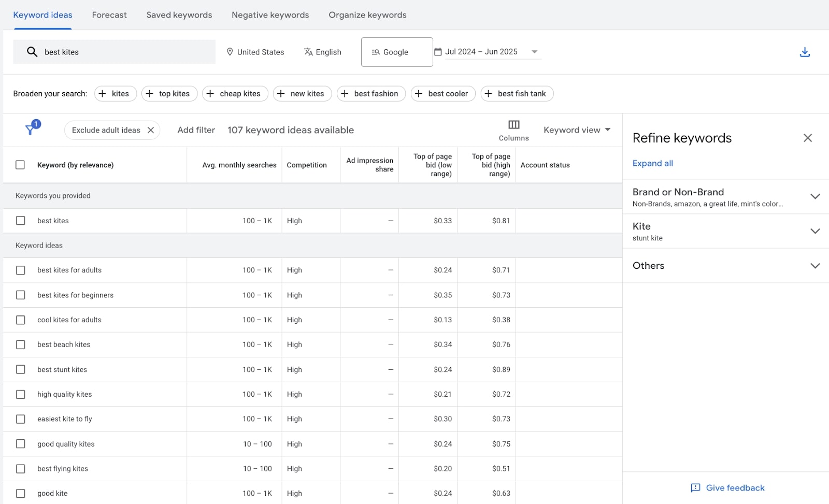Open the Negative keywords tab
This screenshot has width=829, height=504.
click(x=270, y=15)
